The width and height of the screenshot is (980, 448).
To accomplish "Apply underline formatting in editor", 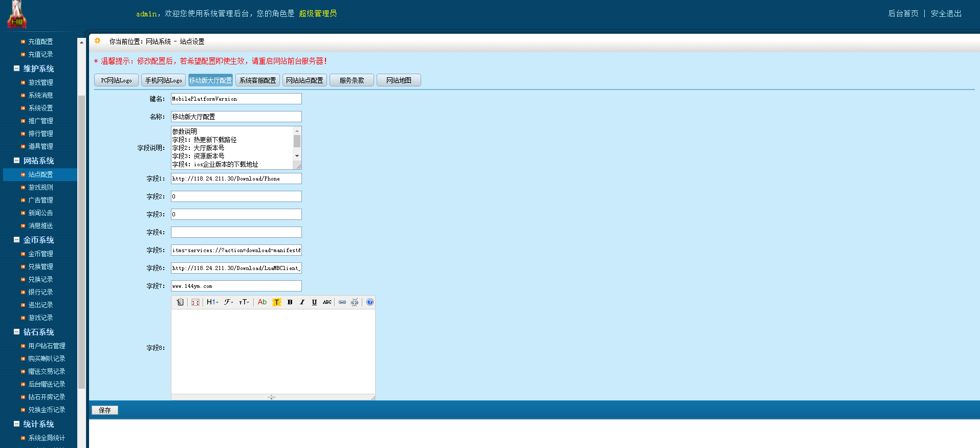I will (x=314, y=302).
